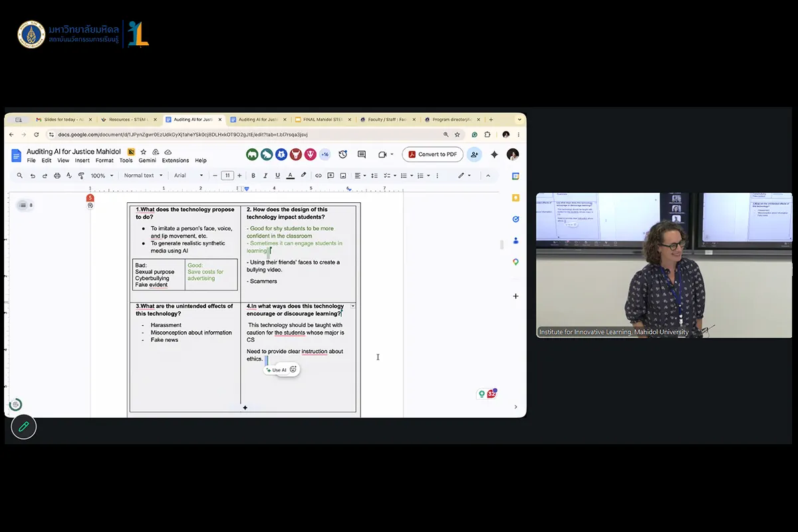Toggle bold formatting
Image resolution: width=798 pixels, height=532 pixels.
coord(253,176)
